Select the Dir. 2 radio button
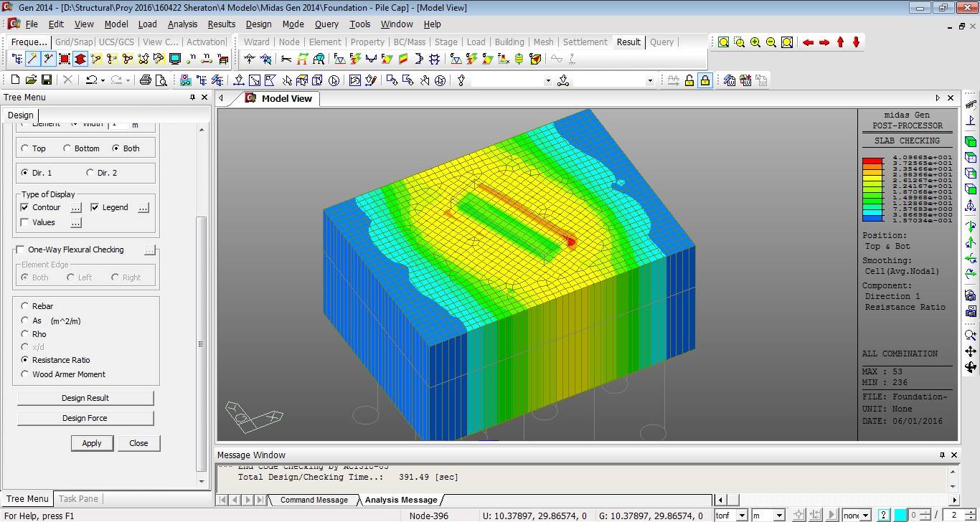The image size is (980, 522). pos(90,173)
